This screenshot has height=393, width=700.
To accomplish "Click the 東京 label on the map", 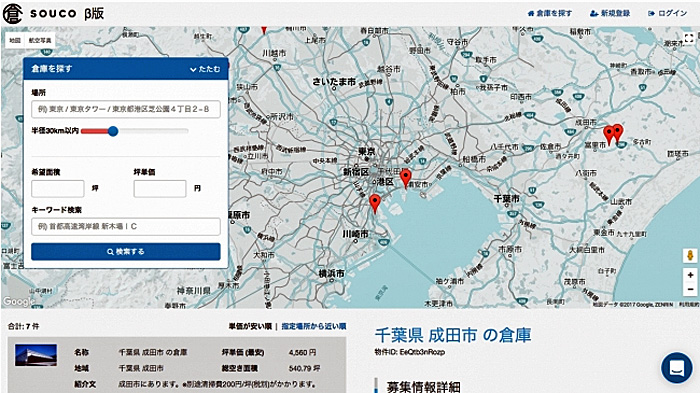I will pos(367,151).
